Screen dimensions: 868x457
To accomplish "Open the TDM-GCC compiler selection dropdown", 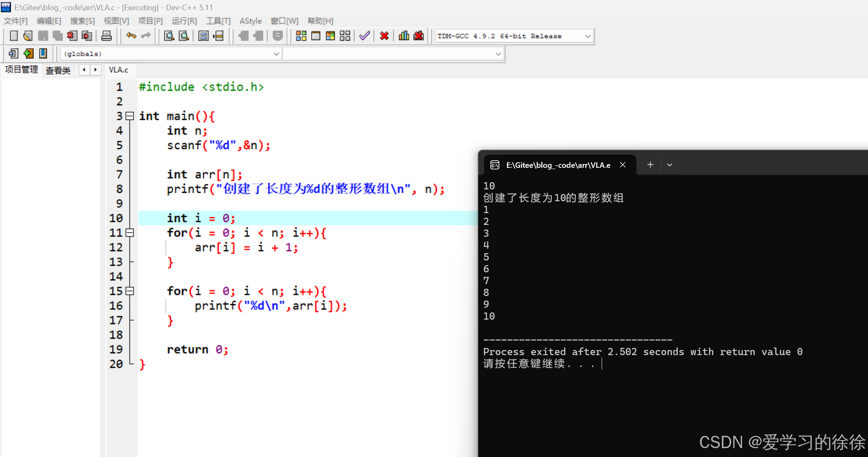I will [x=587, y=36].
